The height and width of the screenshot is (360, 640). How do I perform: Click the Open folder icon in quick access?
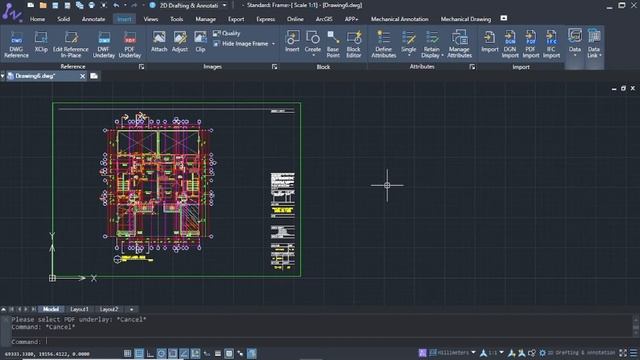point(43,5)
